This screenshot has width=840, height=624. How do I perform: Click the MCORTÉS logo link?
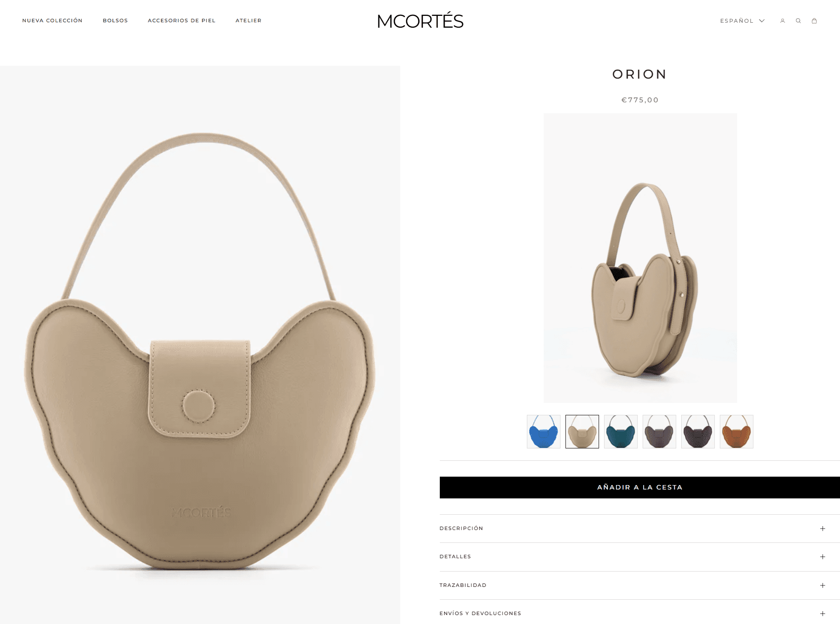pyautogui.click(x=420, y=21)
